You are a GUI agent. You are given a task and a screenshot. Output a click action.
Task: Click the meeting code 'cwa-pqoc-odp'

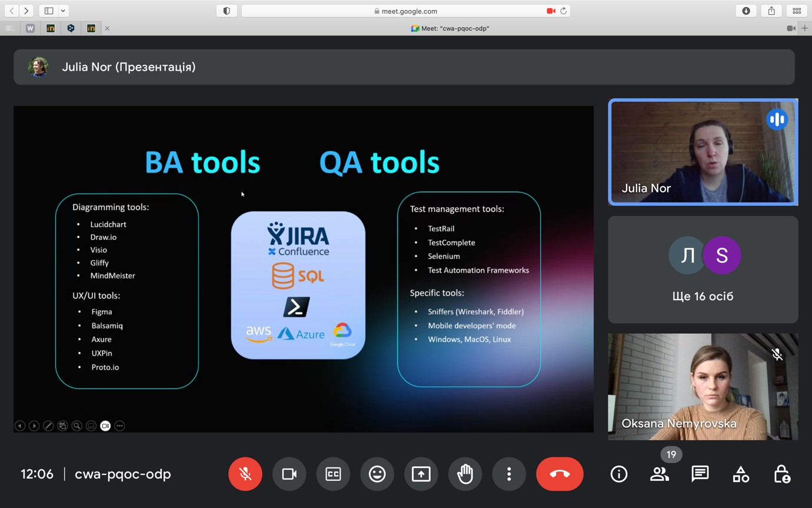pyautogui.click(x=123, y=474)
